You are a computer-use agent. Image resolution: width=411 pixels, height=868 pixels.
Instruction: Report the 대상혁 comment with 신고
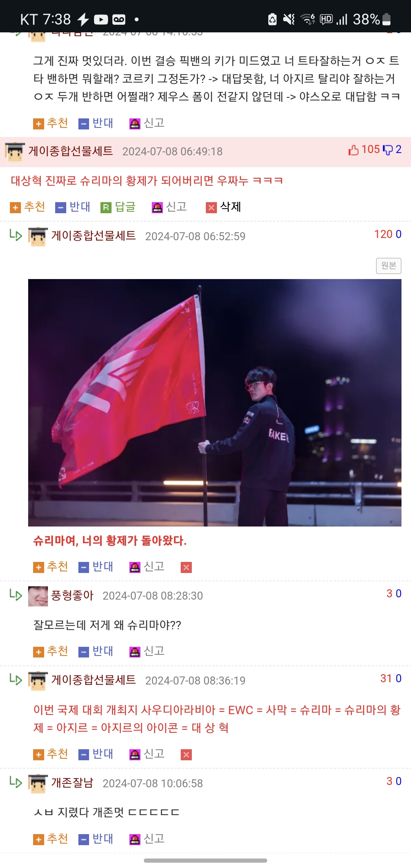(x=169, y=207)
